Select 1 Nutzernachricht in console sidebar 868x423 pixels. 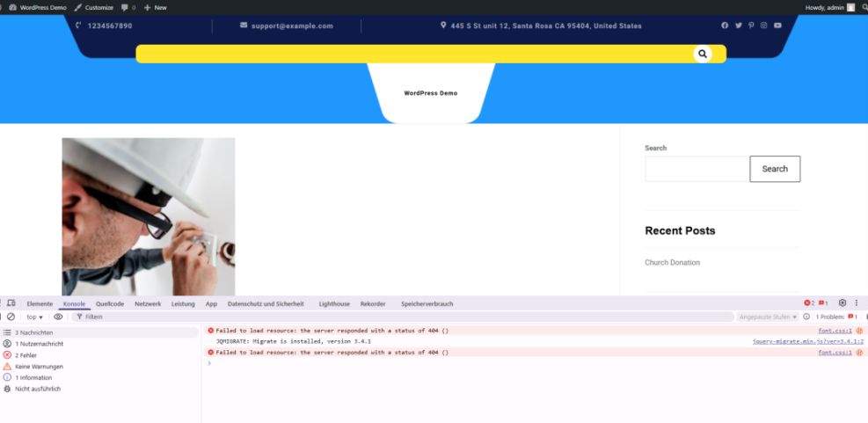(99, 344)
